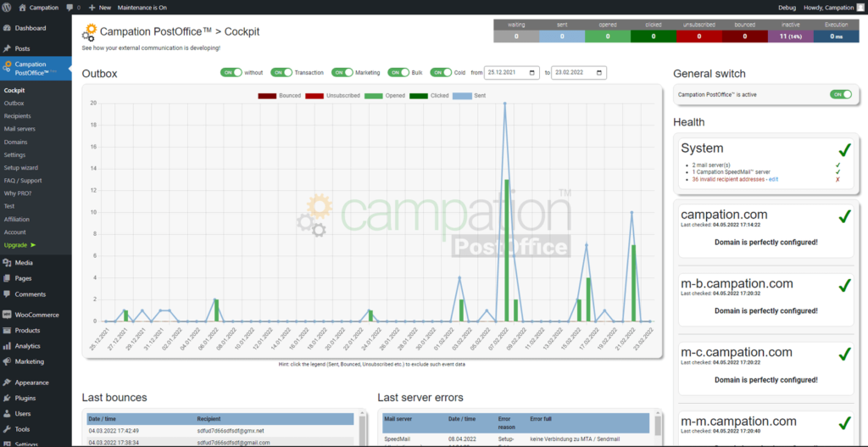Click the 'inactive' 11 (14%) counter tile
Screen dimensions: 868x447
pyautogui.click(x=791, y=31)
